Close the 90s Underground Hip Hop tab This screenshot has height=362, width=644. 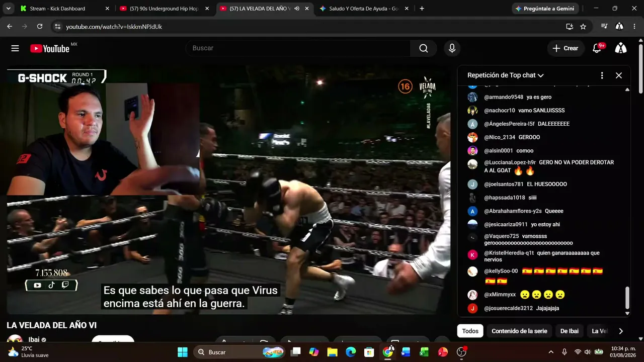[207, 9]
